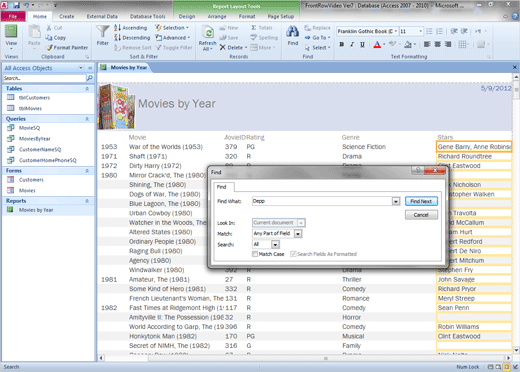Apply Underline formatting
The height and width of the screenshot is (372, 520).
tap(362, 44)
